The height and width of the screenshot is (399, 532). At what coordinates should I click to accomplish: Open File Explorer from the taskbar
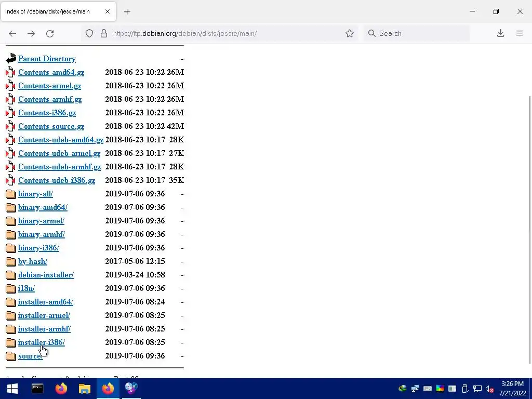(85, 389)
